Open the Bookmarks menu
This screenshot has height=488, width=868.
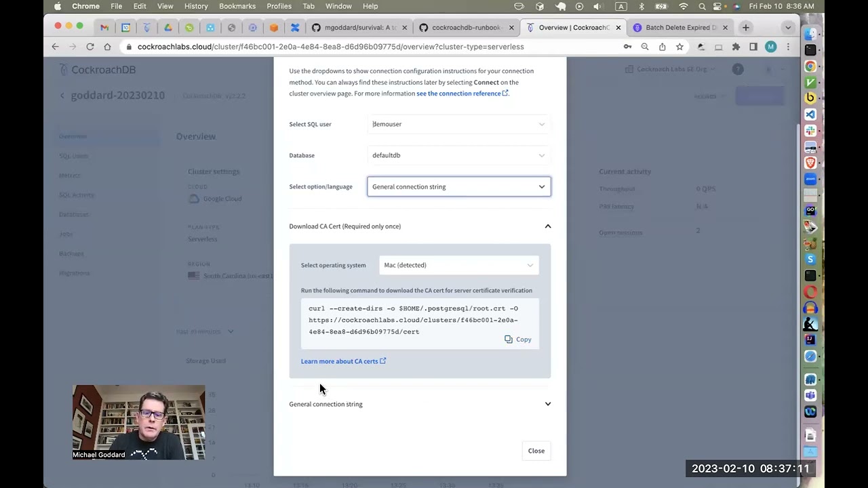[x=237, y=6]
